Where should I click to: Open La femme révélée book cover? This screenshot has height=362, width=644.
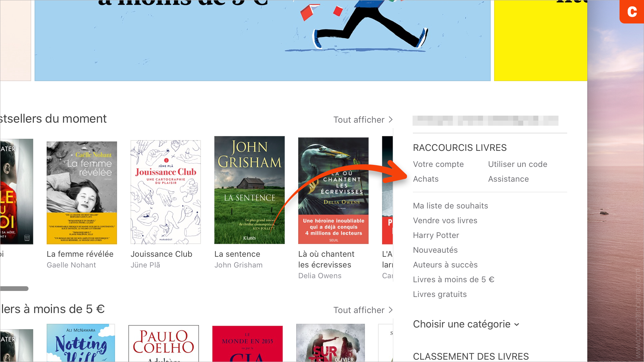pos(82,193)
